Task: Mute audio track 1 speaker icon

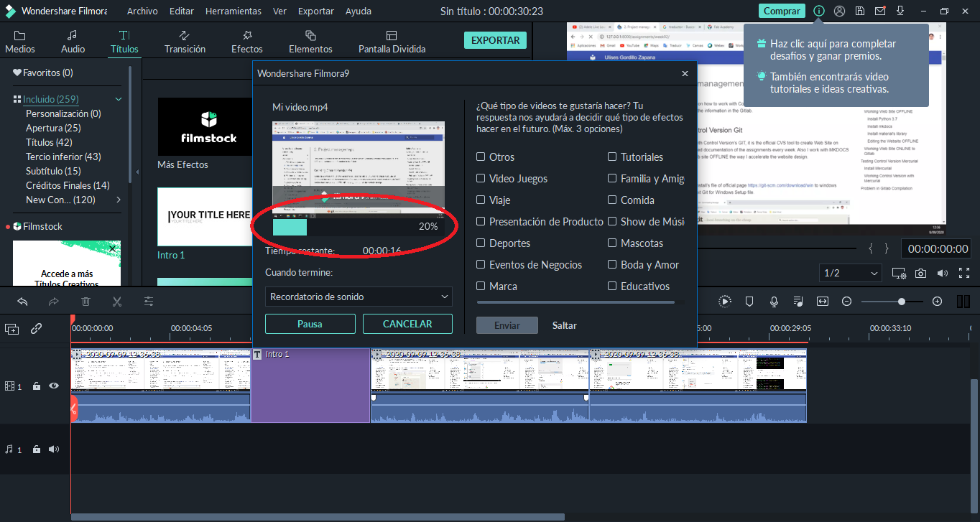Action: pos(54,449)
